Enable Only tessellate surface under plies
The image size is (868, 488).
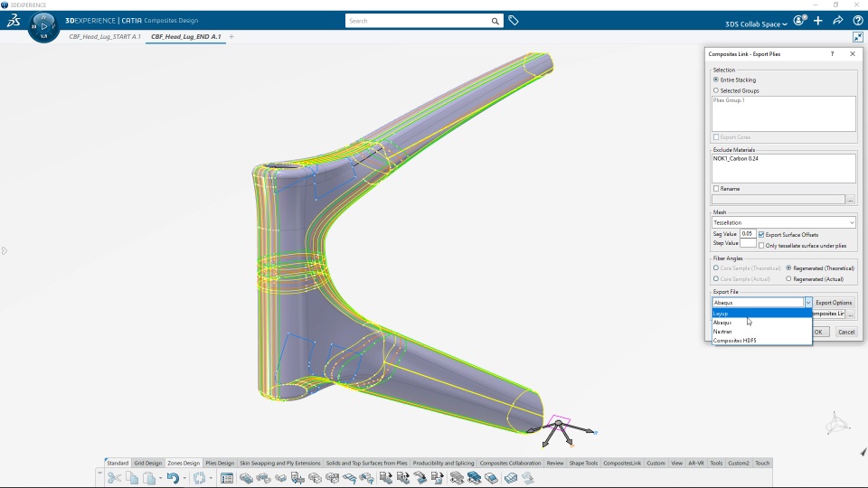pos(761,245)
